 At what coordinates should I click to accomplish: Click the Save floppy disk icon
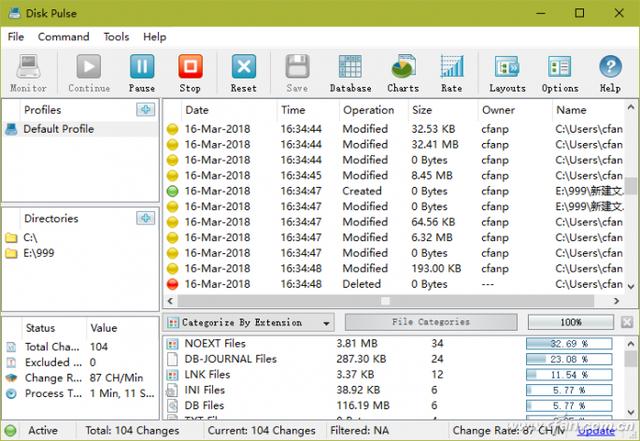pos(297,67)
